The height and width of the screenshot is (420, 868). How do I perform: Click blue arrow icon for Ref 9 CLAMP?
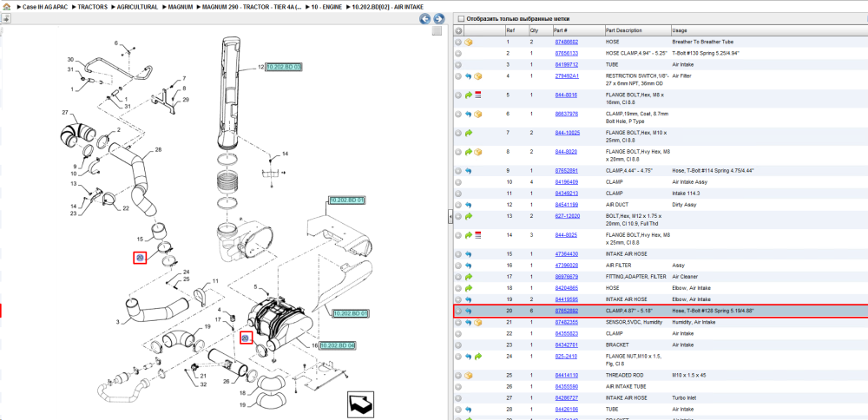(469, 171)
